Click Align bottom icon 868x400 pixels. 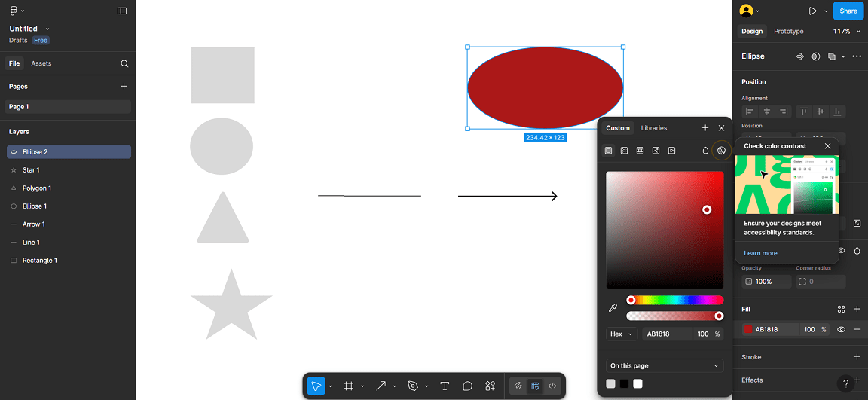pos(838,111)
